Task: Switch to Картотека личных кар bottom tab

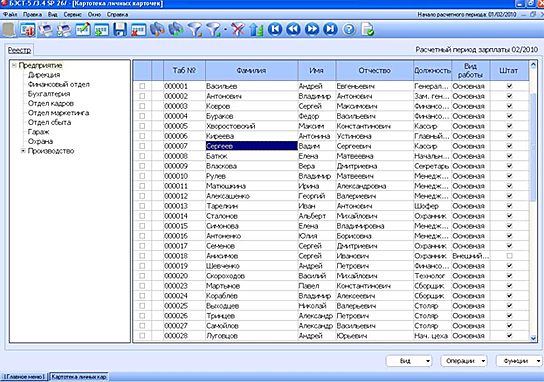Action: (79, 376)
